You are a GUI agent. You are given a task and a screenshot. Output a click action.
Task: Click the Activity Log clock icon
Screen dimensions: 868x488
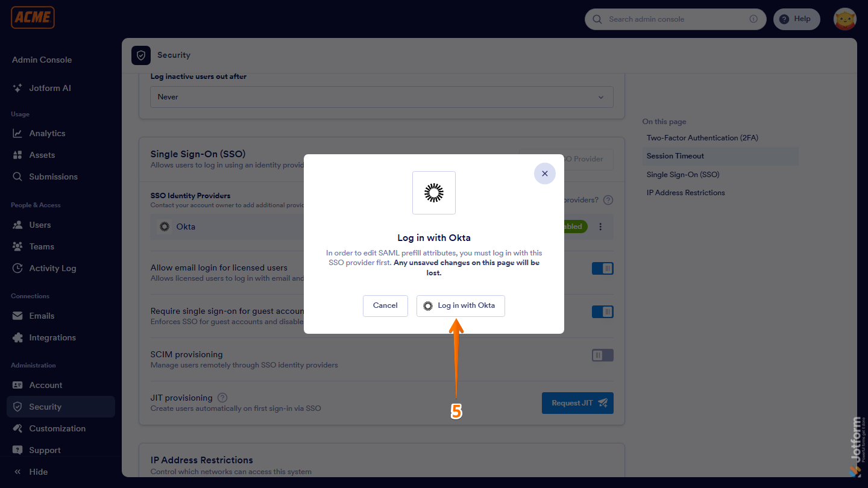tap(17, 268)
